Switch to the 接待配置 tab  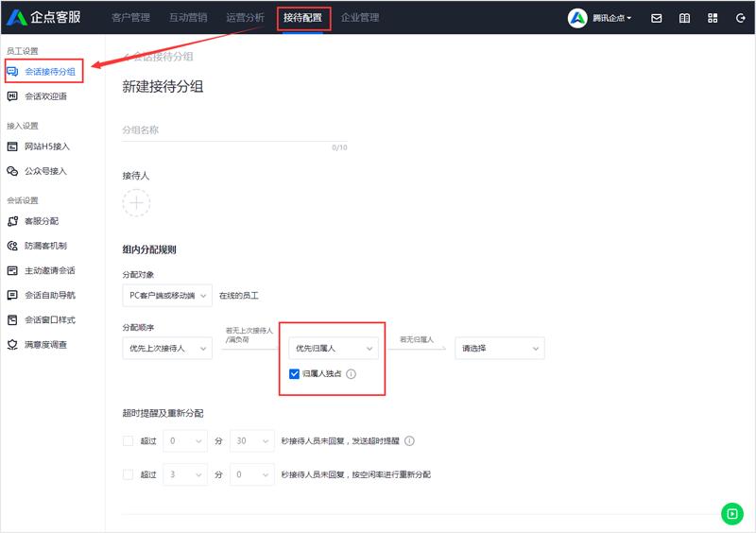302,18
